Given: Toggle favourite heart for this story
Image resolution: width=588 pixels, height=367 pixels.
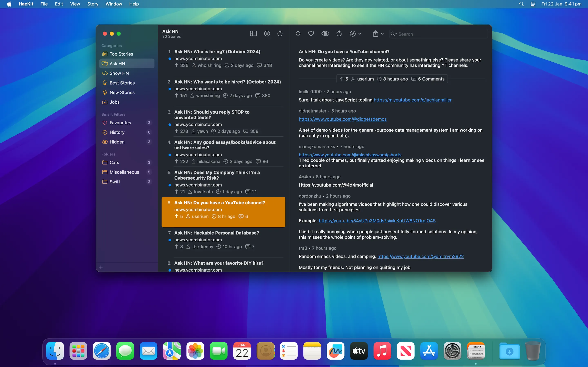Looking at the screenshot, I should pos(311,33).
